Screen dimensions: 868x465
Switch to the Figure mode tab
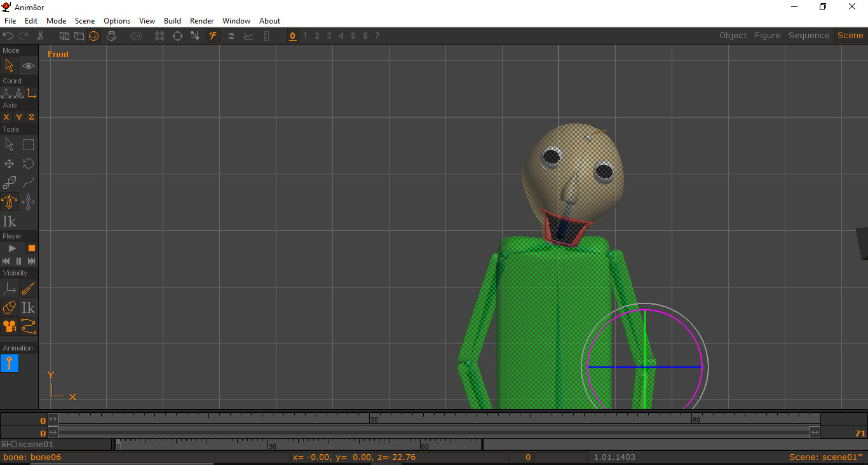point(767,35)
